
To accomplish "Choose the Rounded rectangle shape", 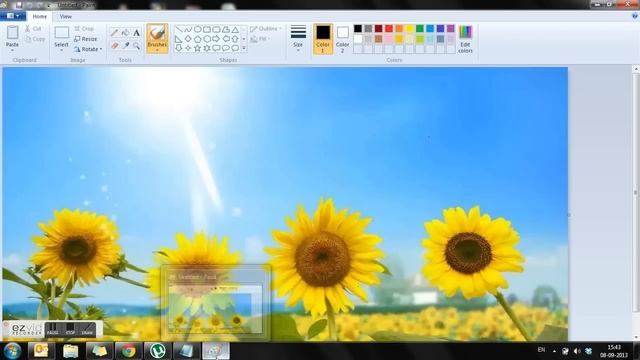I will [216, 29].
